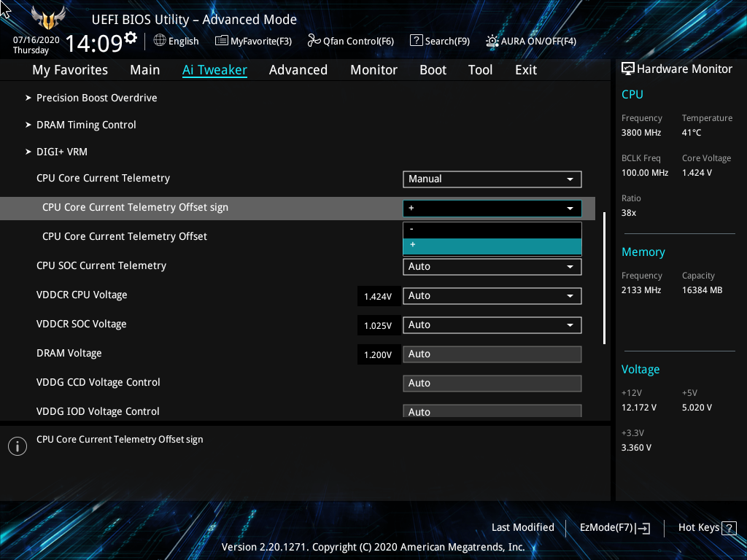Expand DRAM Timing Control submenu
747x560 pixels.
point(86,125)
